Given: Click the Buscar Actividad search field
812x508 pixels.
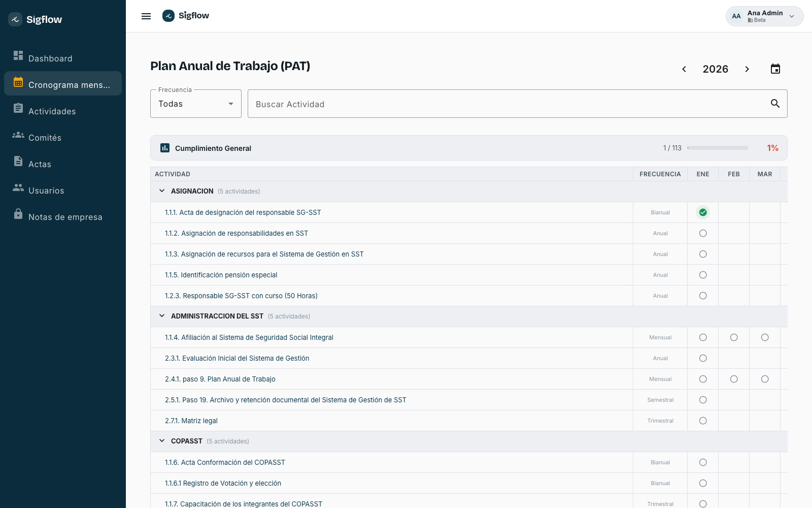Looking at the screenshot, I should tap(507, 104).
